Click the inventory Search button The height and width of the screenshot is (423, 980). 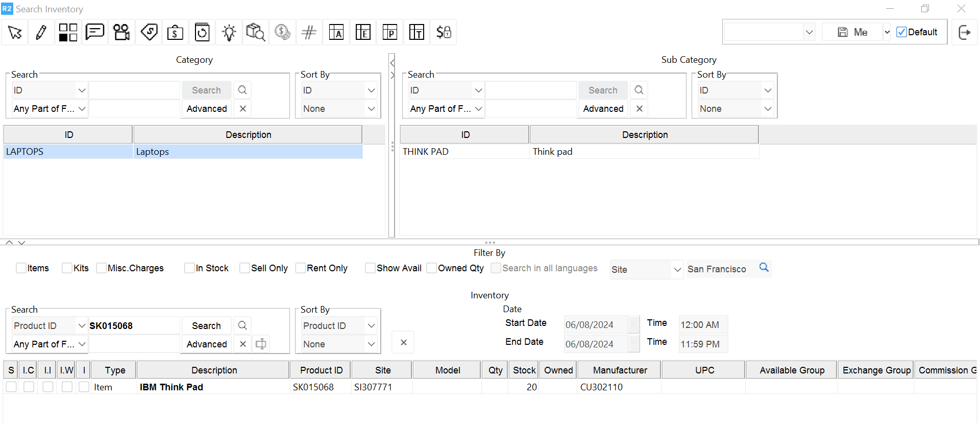pyautogui.click(x=206, y=326)
